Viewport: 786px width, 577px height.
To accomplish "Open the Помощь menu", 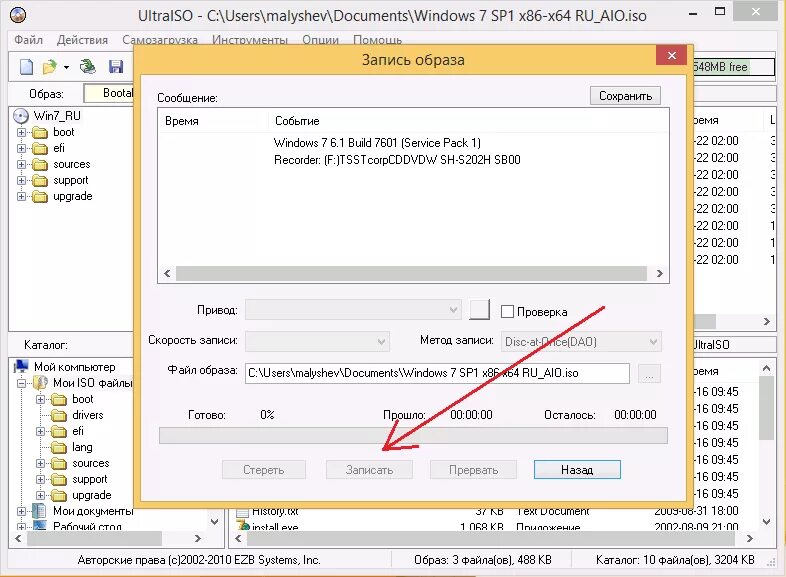I will point(377,40).
